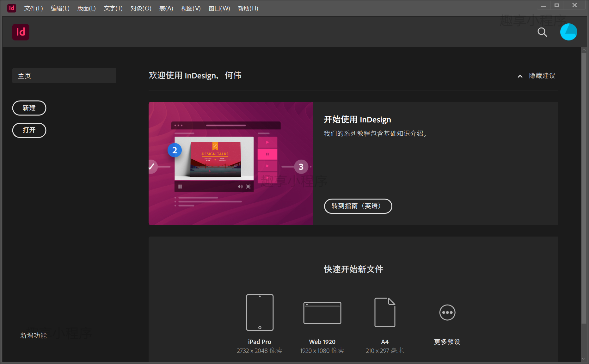589x364 pixels.
Task: Click the A4 210 x 297 毫米 text
Action: (385, 346)
